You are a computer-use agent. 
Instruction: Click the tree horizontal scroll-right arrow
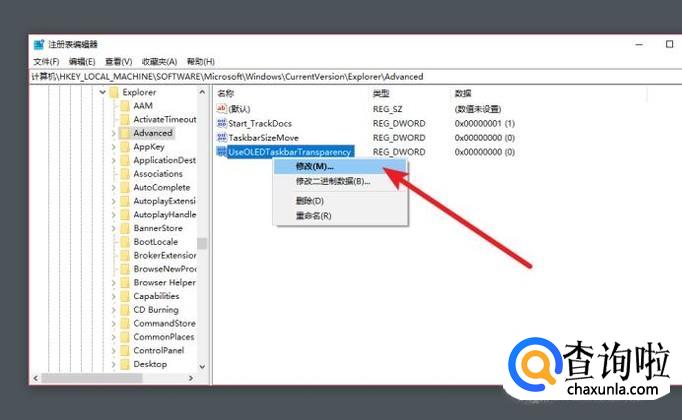[191, 378]
